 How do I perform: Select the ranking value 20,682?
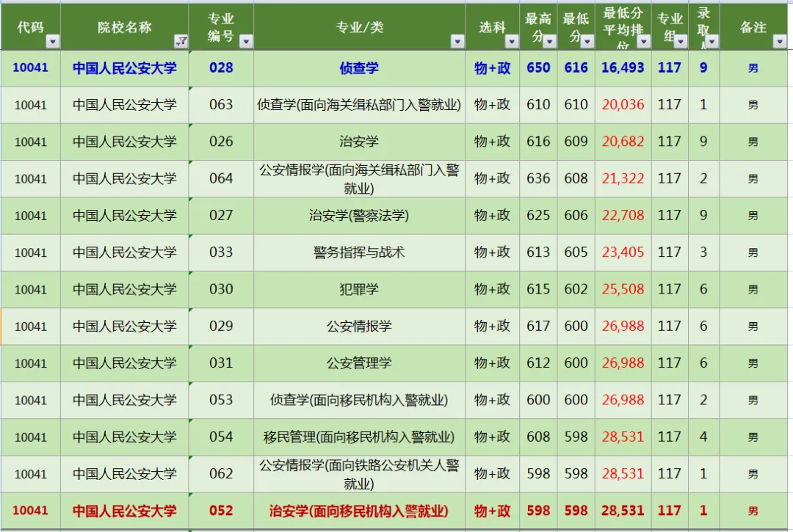[623, 142]
